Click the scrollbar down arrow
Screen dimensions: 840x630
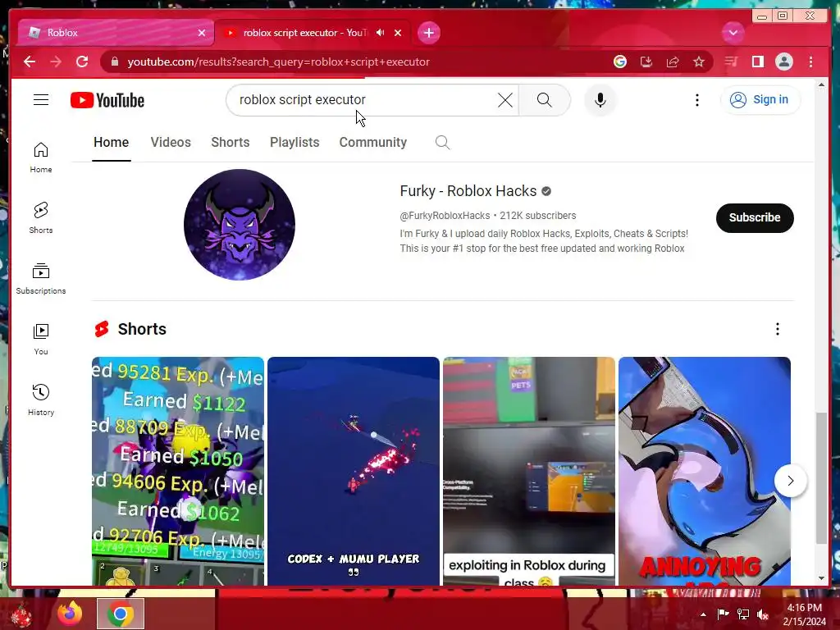pyautogui.click(x=821, y=578)
